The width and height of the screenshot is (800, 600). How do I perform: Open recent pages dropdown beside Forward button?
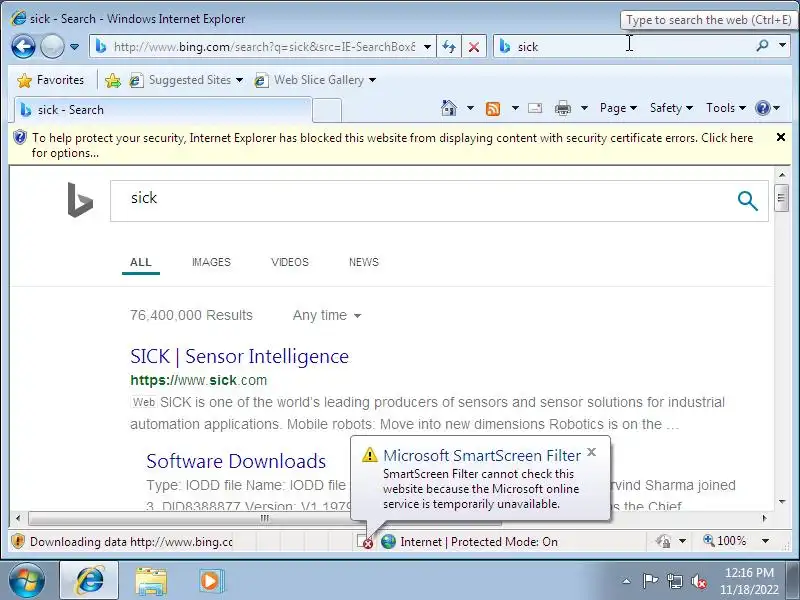pos(74,47)
